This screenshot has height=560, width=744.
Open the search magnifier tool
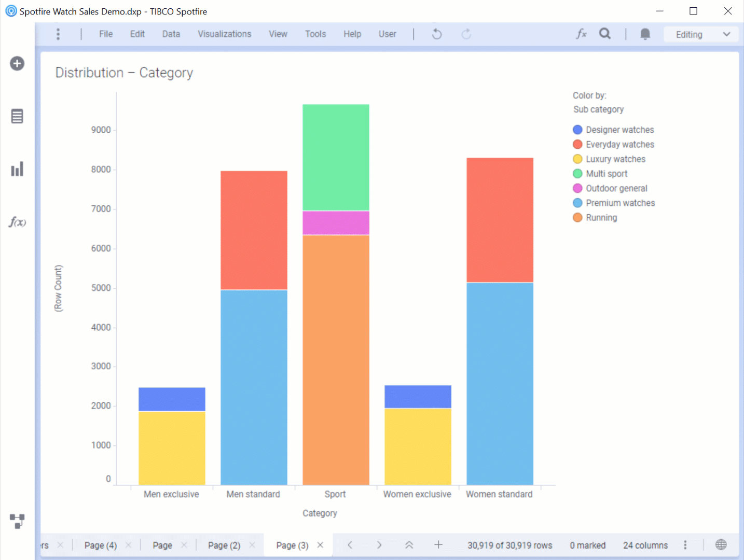(605, 34)
